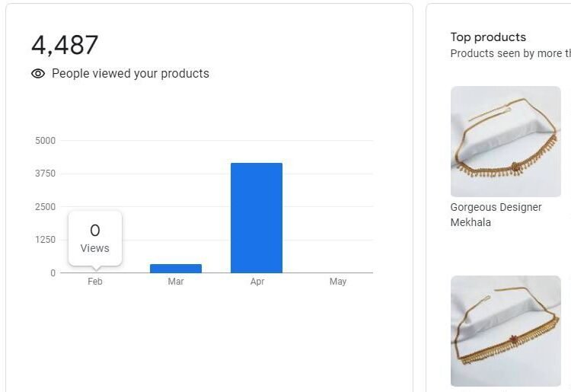This screenshot has width=571, height=392.
Task: Click the May month axis label
Action: coord(338,282)
